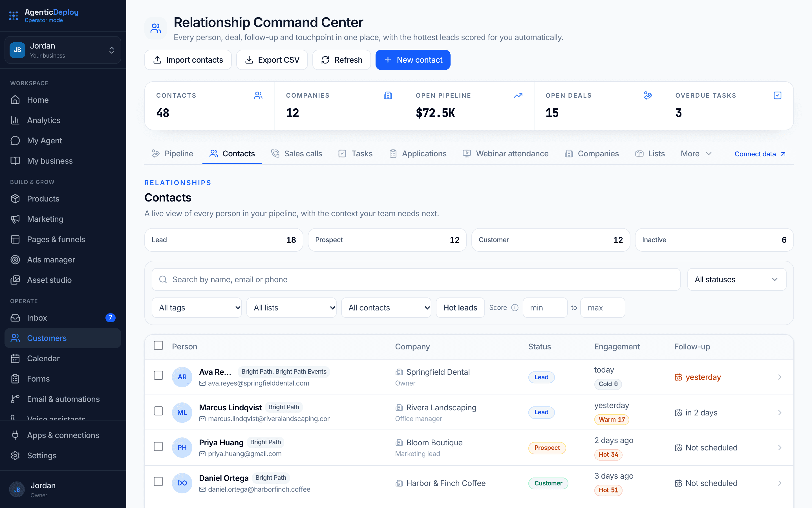The image size is (812, 508).
Task: Switch to the Companies tab
Action: 592,154
